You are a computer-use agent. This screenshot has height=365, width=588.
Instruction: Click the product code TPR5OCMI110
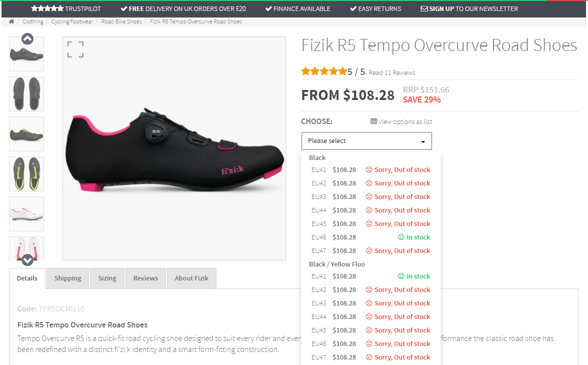61,308
